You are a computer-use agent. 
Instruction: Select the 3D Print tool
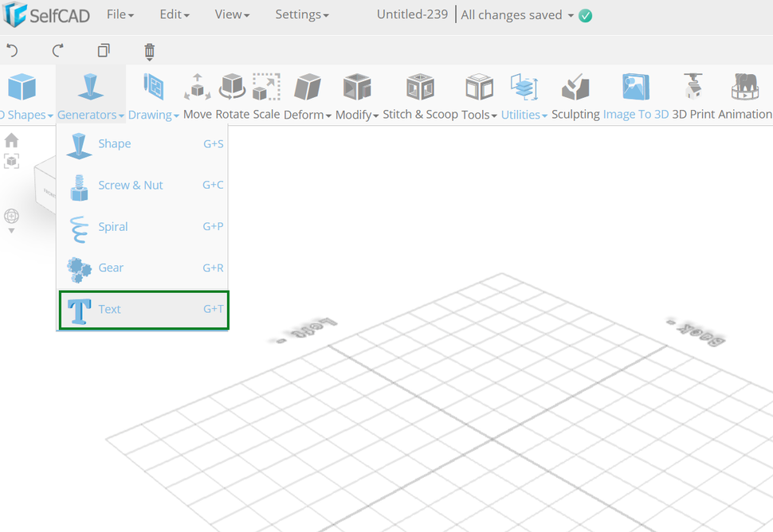point(692,96)
